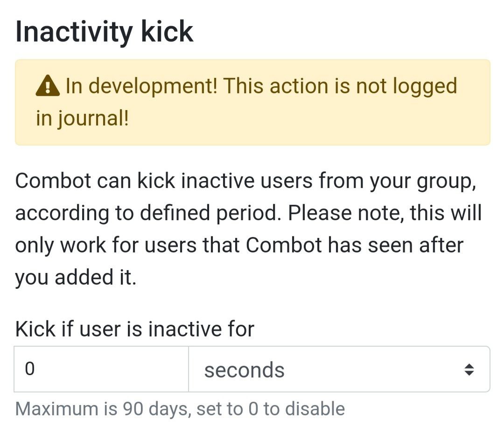Click the 'you added it.' text line

pos(76,277)
